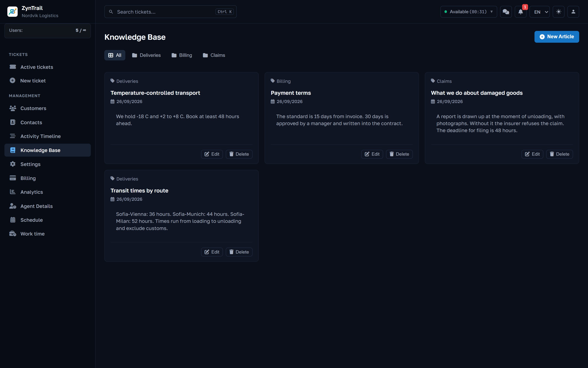
Task: Expand the Available status dropdown
Action: coord(468,12)
